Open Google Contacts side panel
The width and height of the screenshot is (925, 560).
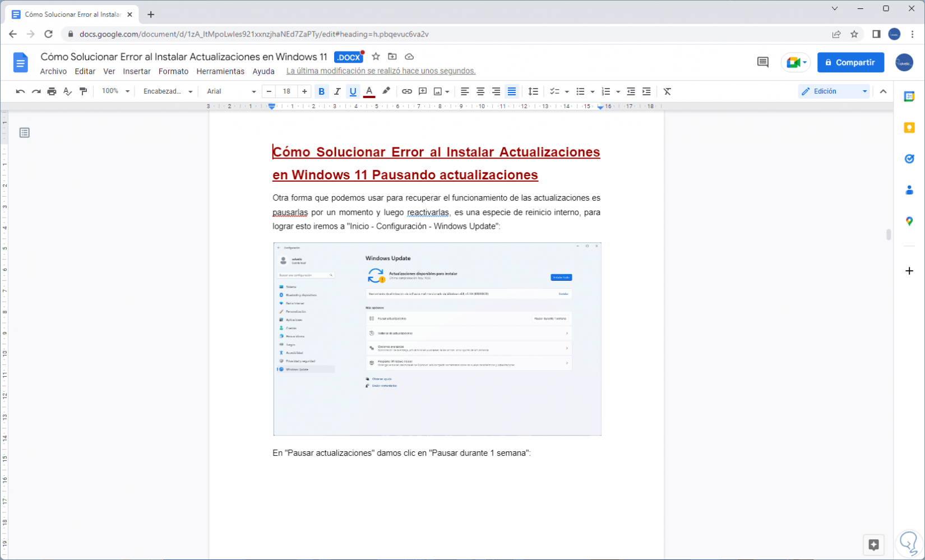[909, 190]
